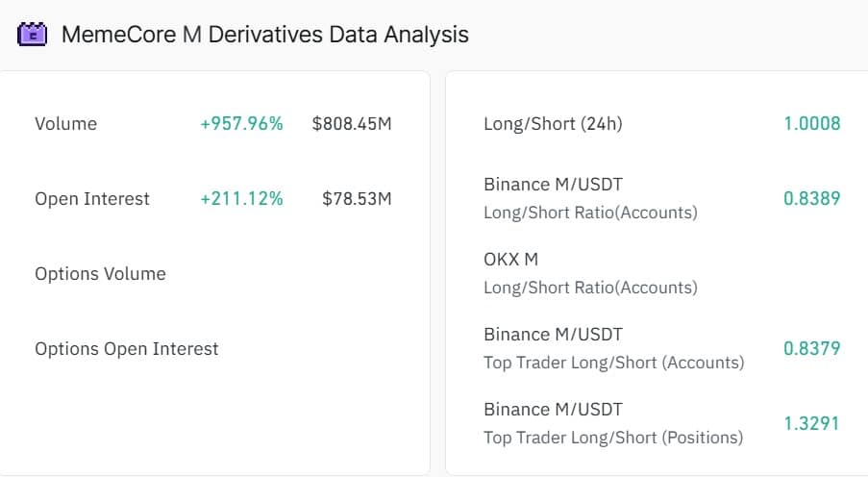868x477 pixels.
Task: Open Binance M/USDT Long/Short Ratio(Accounts) entry
Action: pos(590,197)
